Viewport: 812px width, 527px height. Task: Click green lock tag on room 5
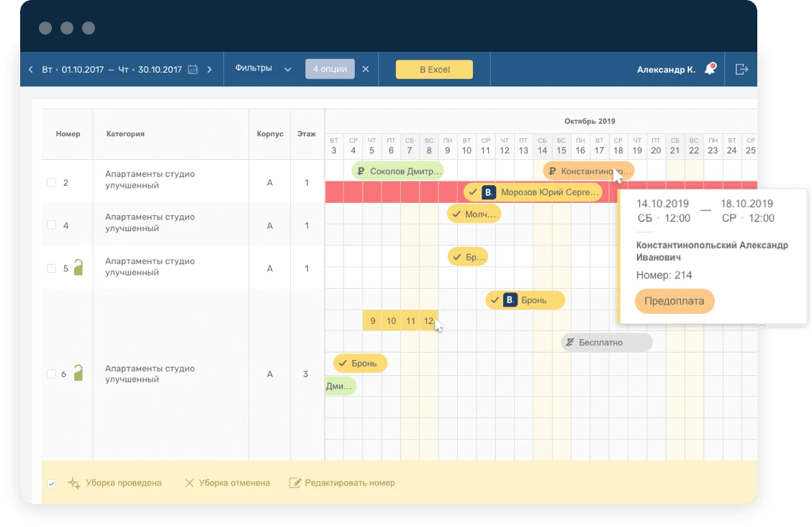pos(78,267)
